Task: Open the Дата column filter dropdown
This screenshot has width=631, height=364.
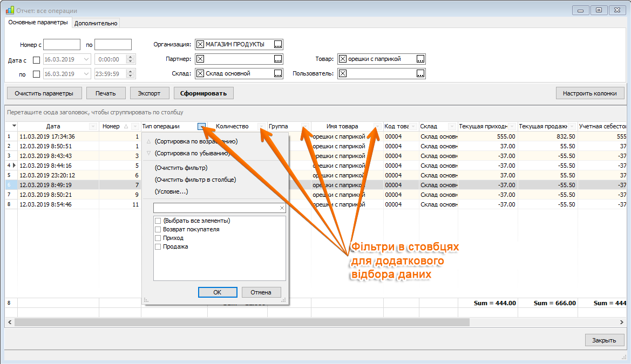Action: (x=93, y=126)
